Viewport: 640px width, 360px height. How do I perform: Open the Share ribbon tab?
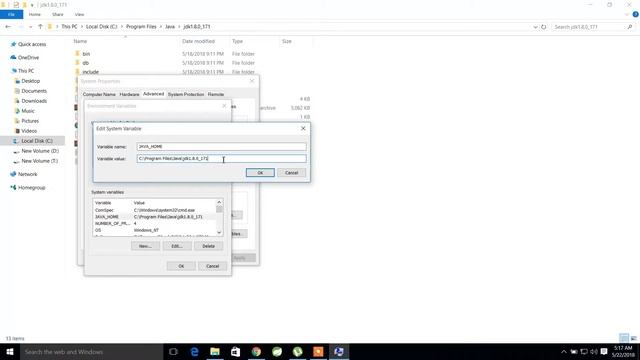pyautogui.click(x=58, y=14)
